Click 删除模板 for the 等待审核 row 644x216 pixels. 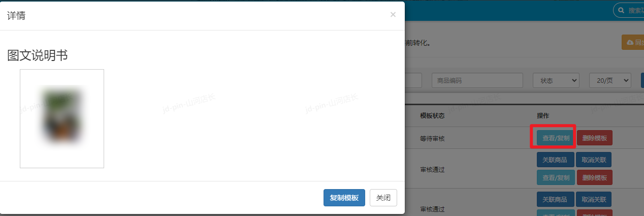[595, 138]
